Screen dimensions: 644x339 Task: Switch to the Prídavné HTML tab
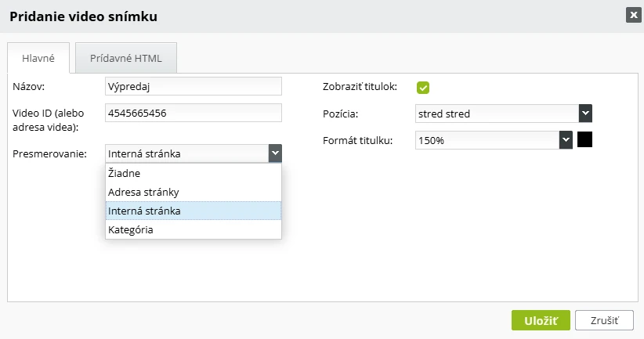point(126,58)
